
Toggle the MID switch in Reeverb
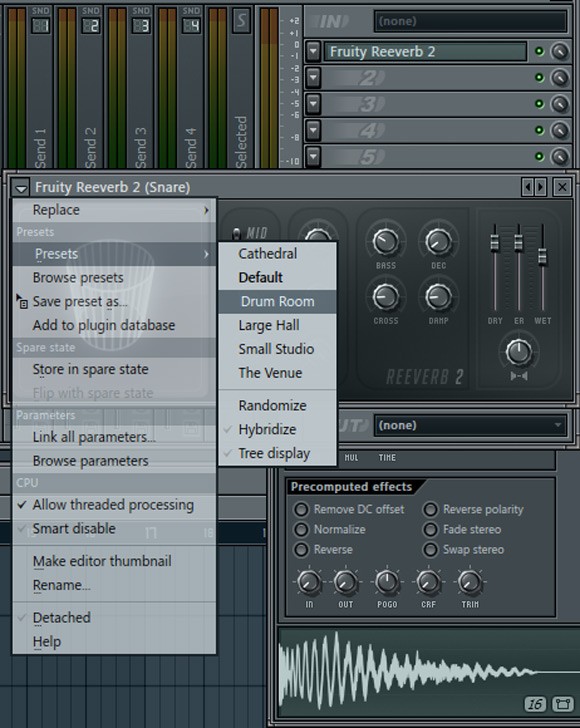click(237, 234)
